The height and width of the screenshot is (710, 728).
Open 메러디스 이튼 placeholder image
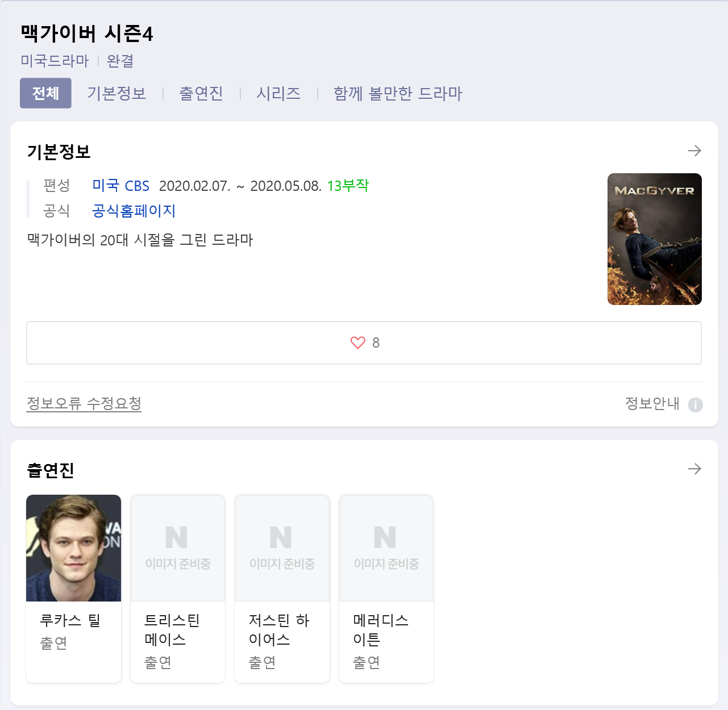coord(386,548)
